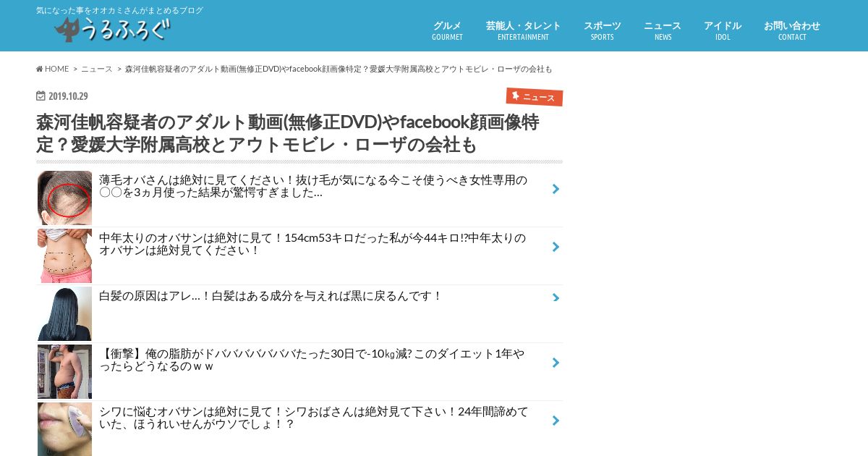This screenshot has height=456, width=868.
Task: Open chevron arrow for シワに悩む ad
Action: [x=556, y=421]
